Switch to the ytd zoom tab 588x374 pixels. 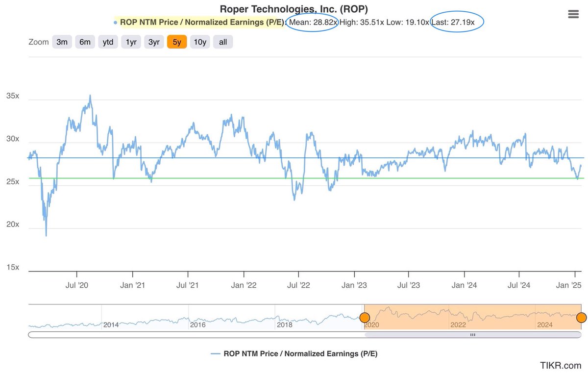(108, 42)
